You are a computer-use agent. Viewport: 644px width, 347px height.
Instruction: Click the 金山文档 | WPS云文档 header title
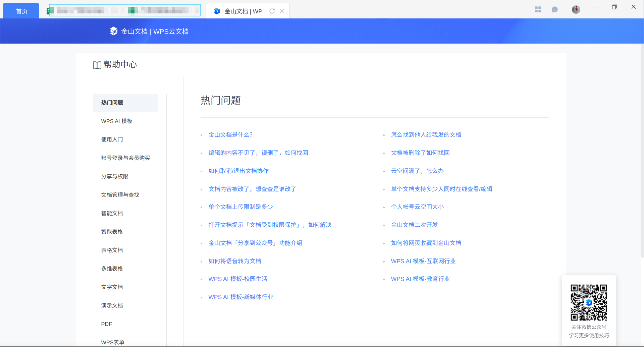click(155, 32)
